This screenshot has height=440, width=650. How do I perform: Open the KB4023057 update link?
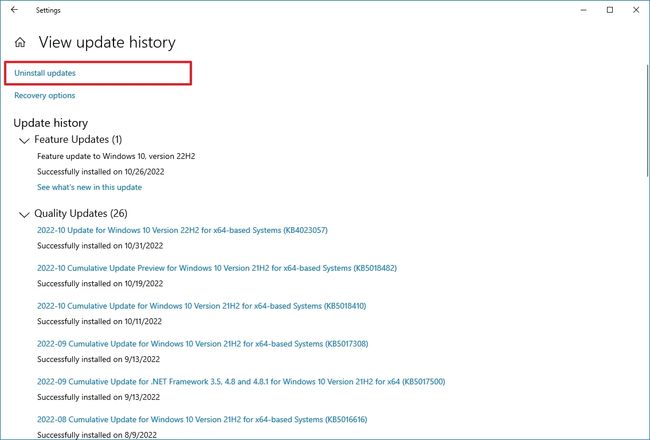coord(182,231)
